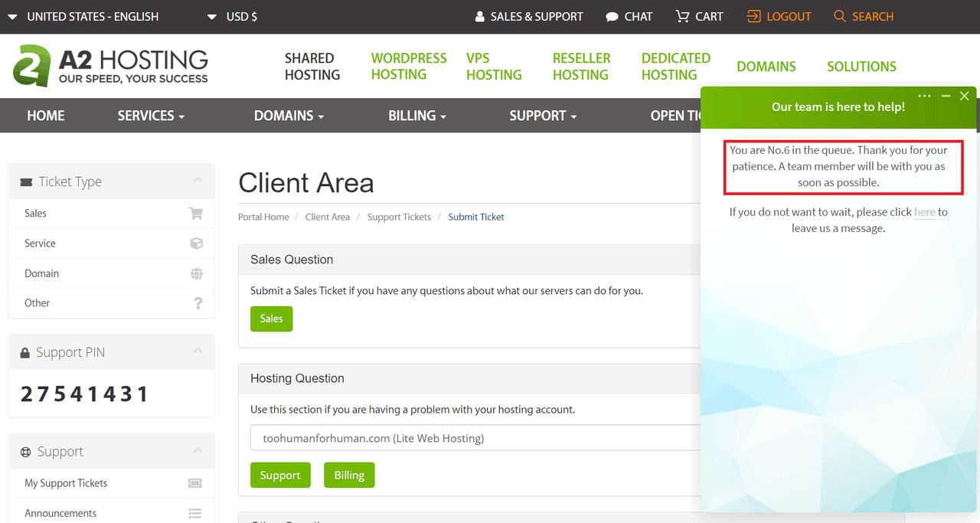
Task: Click 'Submit Ticket' breadcrumb text
Action: point(476,217)
